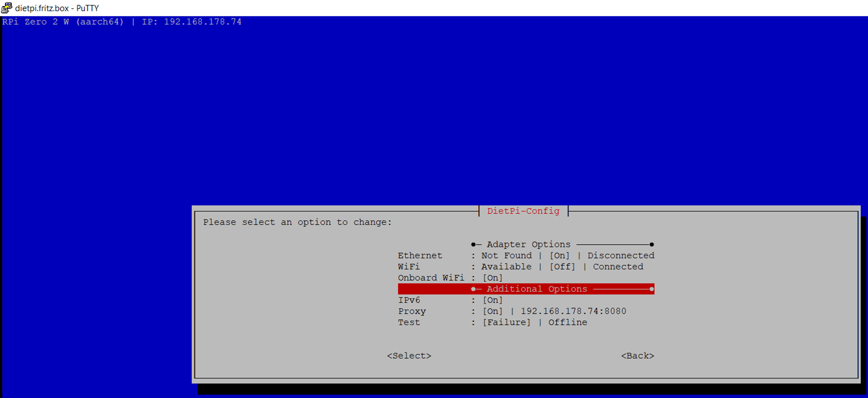Viewport: 868px width, 398px height.
Task: Toggle the IPv6 option
Action: pos(526,300)
